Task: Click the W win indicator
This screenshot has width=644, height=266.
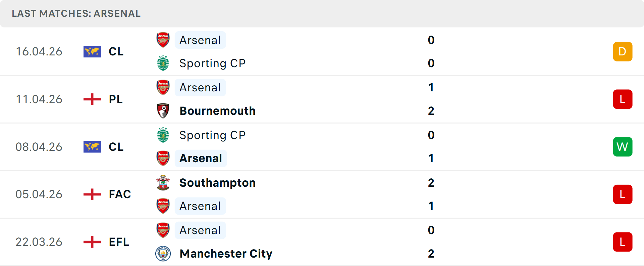Action: pos(623,147)
